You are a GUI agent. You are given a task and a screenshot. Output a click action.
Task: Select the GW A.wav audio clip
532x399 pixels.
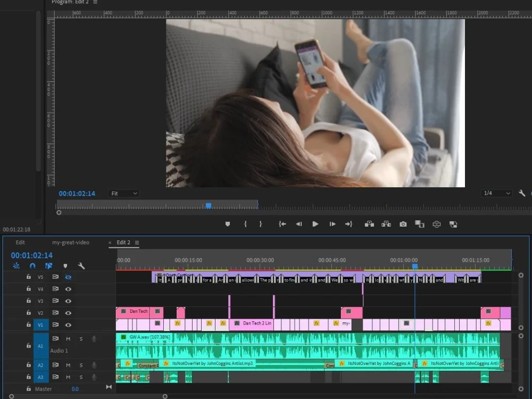pyautogui.click(x=307, y=345)
